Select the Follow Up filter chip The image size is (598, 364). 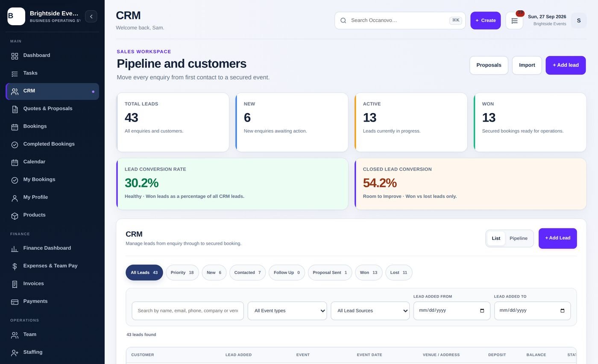pos(287,273)
